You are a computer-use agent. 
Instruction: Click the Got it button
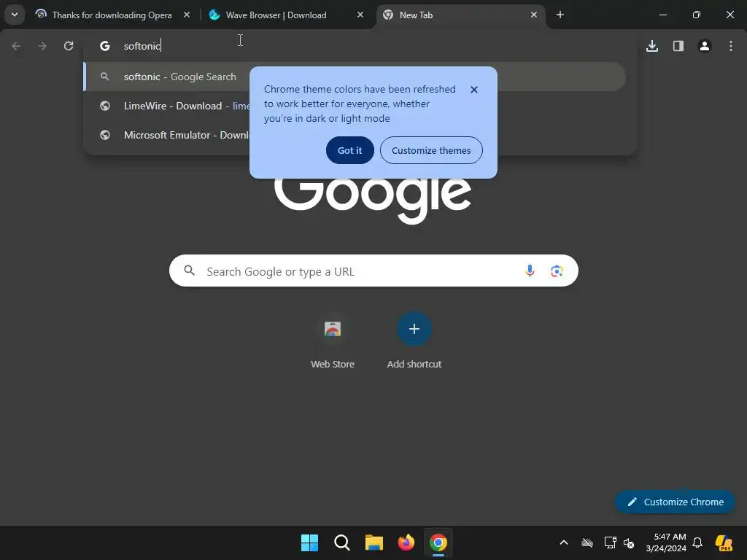pos(349,150)
